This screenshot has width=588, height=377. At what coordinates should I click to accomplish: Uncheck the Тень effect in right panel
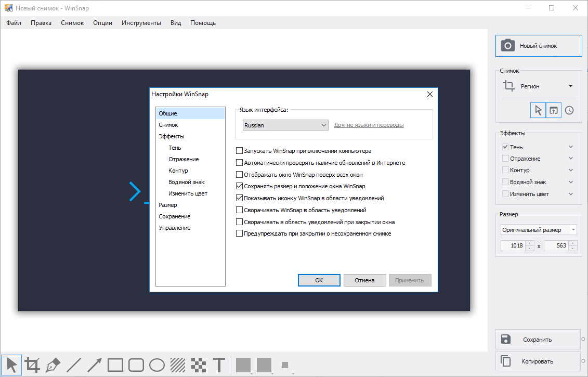pos(505,147)
